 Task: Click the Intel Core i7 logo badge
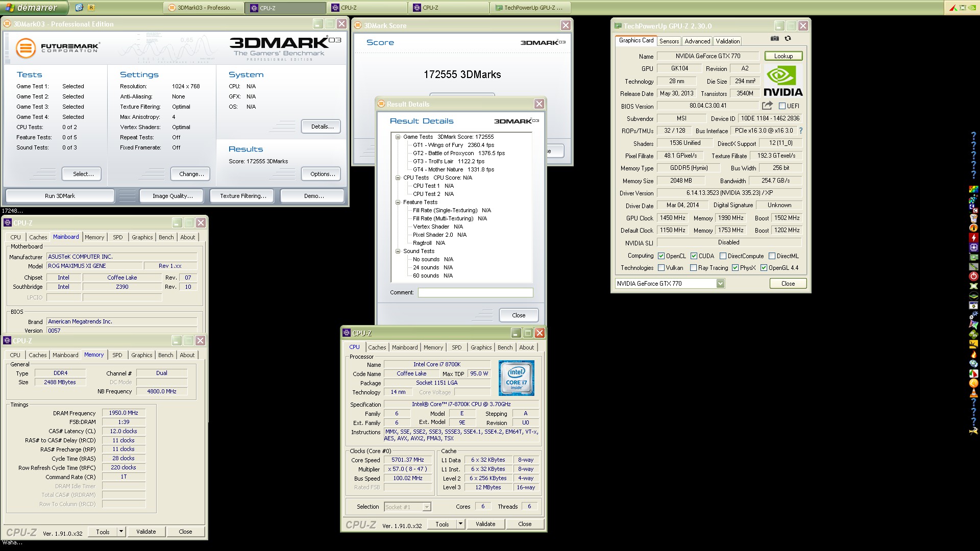point(516,378)
